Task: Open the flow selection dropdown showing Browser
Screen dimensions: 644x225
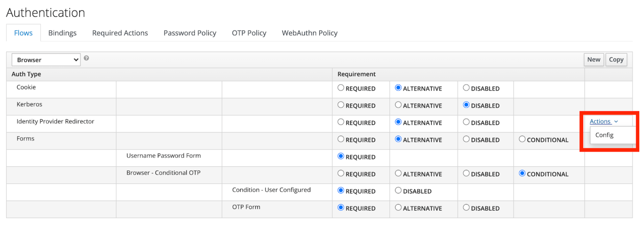Action: coord(46,59)
